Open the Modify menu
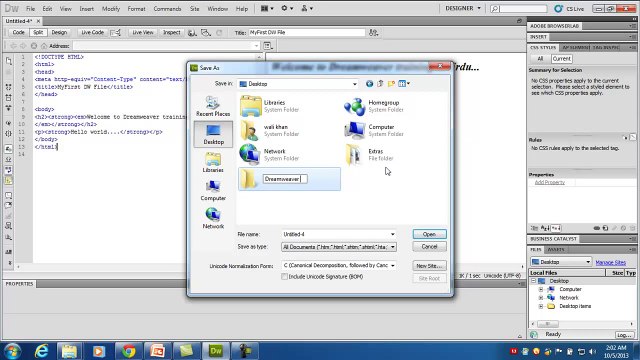640x360 pixels. [x=111, y=9]
